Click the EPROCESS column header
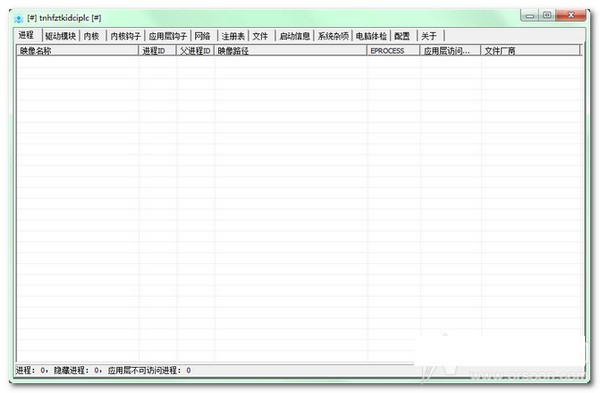This screenshot has width=600, height=393. (x=393, y=51)
